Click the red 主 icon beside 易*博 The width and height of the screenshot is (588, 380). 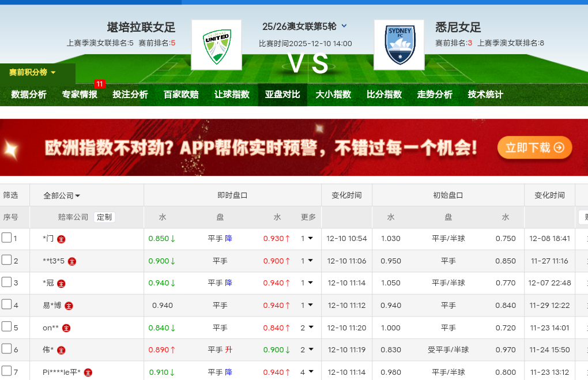(69, 306)
